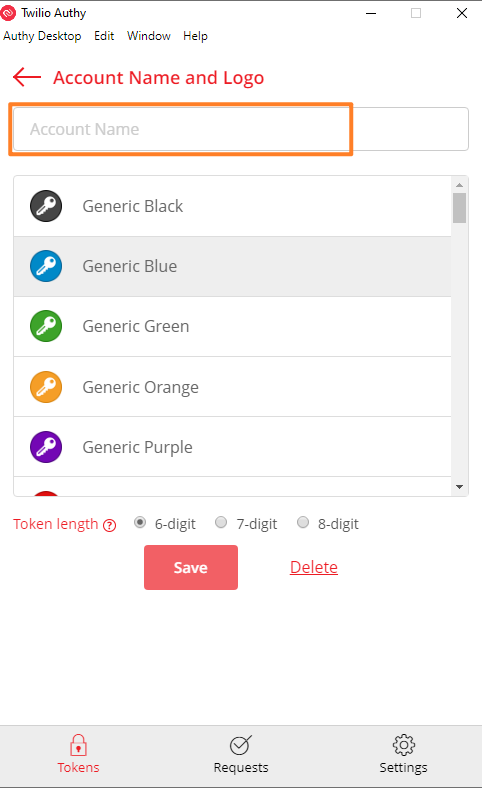
Task: Choose the Generic Purple key icon
Action: pyautogui.click(x=46, y=447)
